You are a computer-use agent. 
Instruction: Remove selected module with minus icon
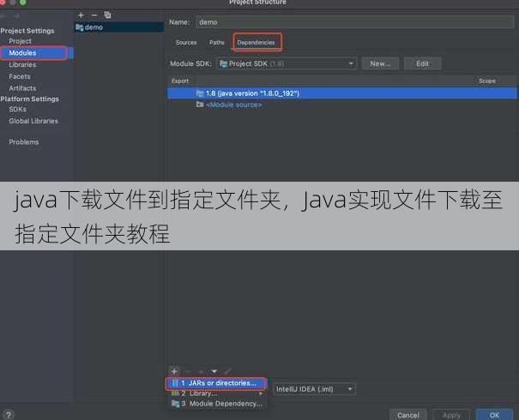click(94, 15)
